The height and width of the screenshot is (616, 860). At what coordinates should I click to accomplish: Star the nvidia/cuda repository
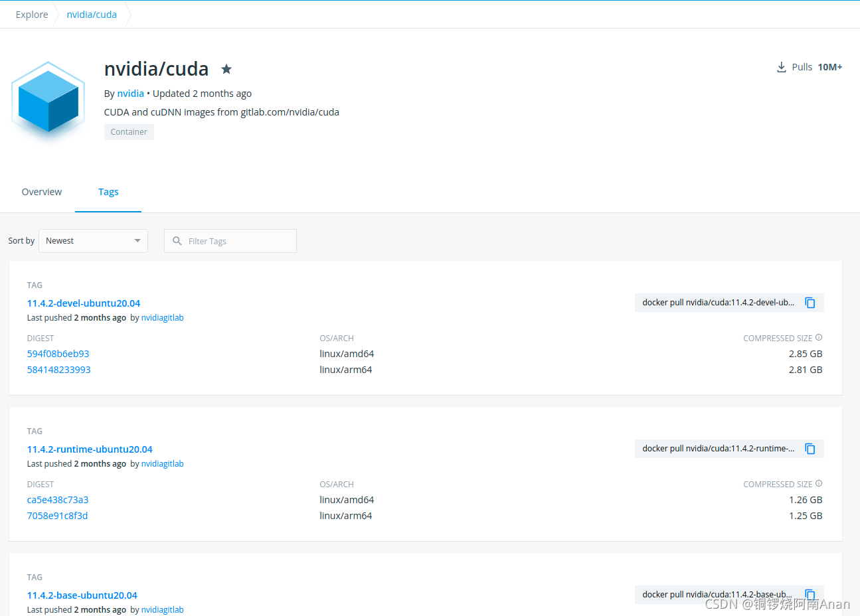coord(226,68)
